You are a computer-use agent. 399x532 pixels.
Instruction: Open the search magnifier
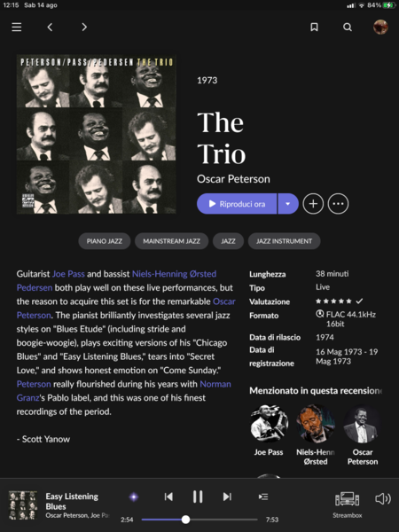pos(347,27)
